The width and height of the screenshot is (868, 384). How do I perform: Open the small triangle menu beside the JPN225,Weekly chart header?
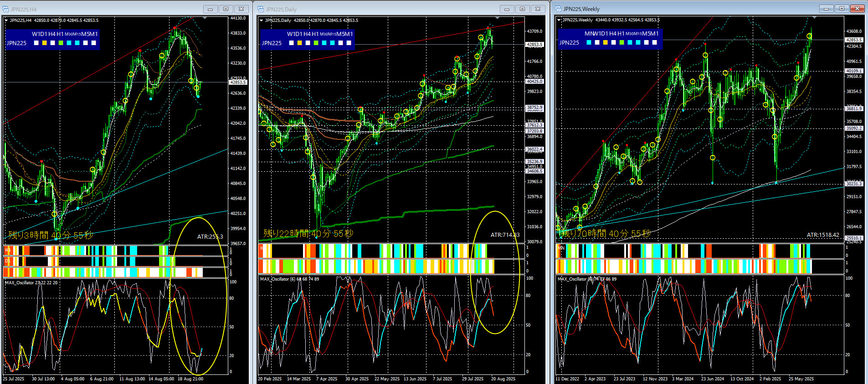point(559,20)
